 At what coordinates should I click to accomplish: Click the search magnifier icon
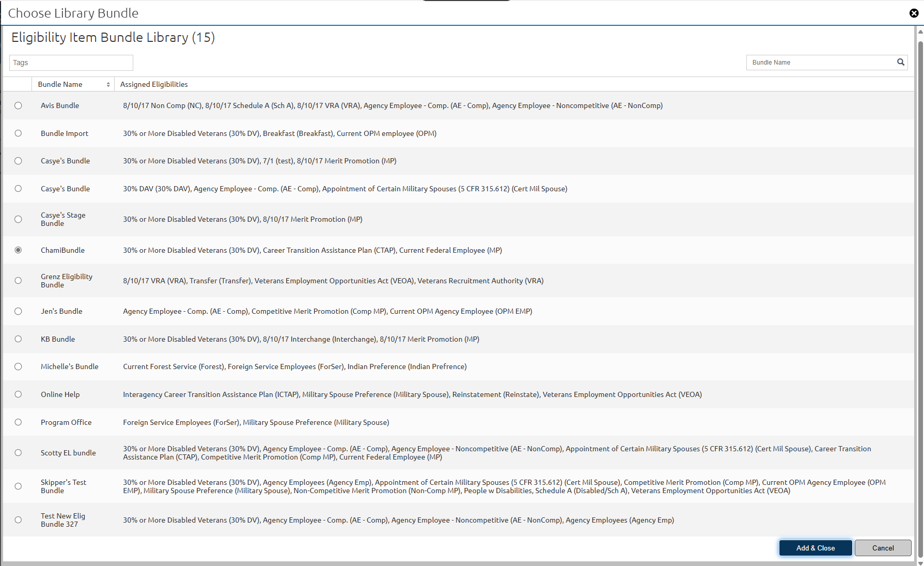(901, 62)
